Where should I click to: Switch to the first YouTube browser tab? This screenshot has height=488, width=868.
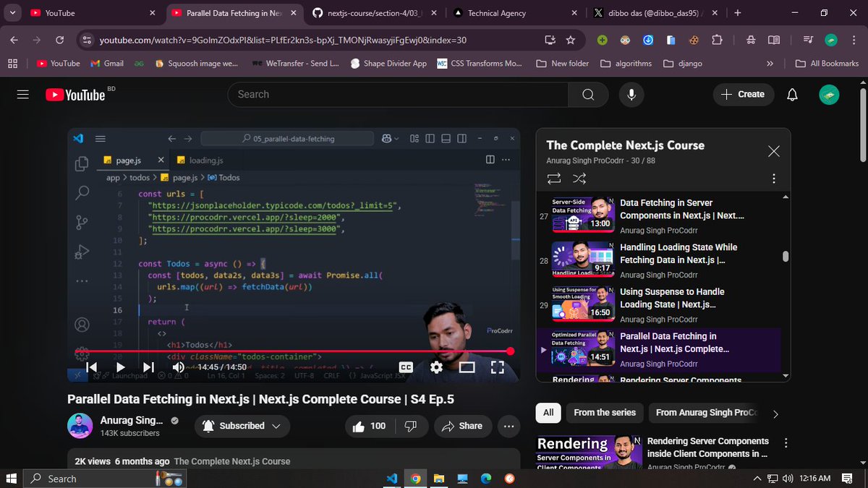click(x=93, y=13)
